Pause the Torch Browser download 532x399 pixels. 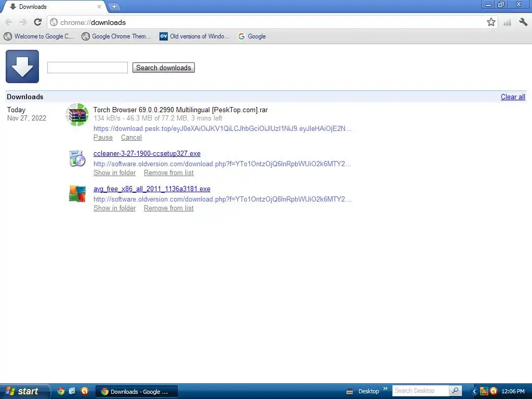pyautogui.click(x=103, y=137)
